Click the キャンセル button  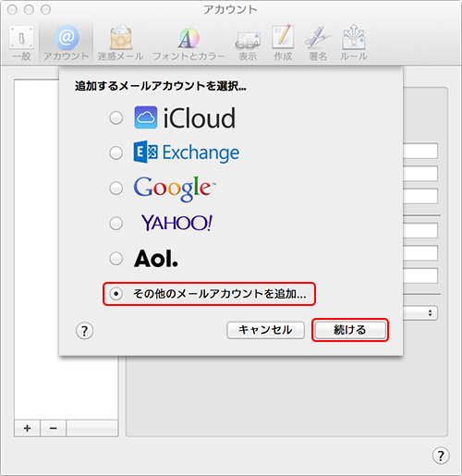pos(265,330)
